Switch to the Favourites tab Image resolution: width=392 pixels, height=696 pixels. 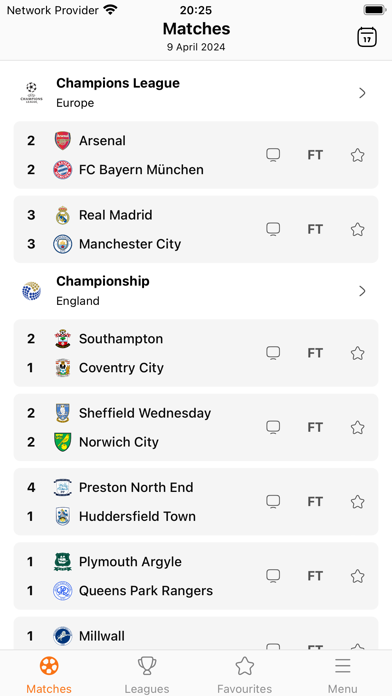coord(245,674)
